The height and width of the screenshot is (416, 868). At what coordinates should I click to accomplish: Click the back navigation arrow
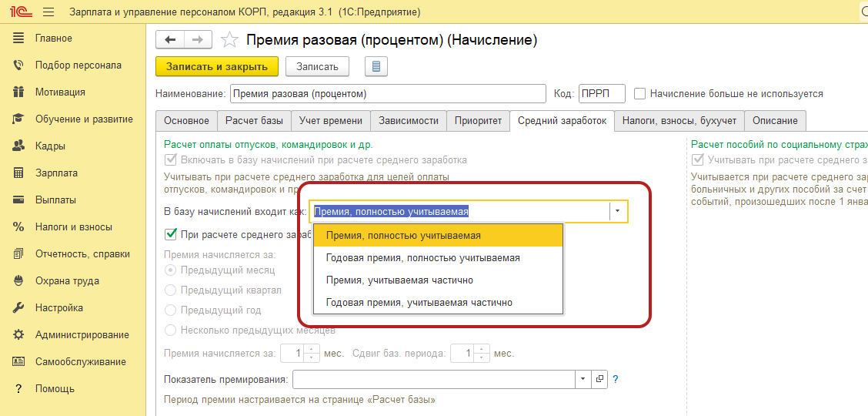tap(170, 40)
